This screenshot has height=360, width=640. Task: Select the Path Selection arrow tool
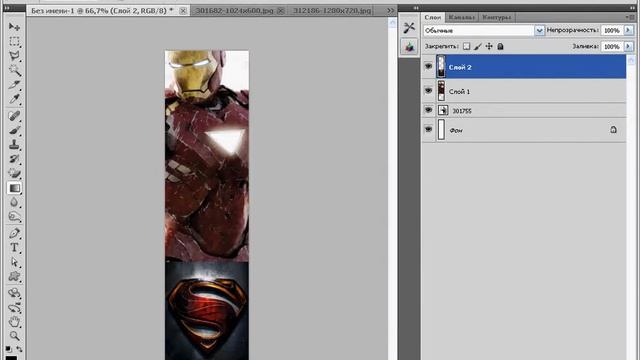pyautogui.click(x=14, y=262)
